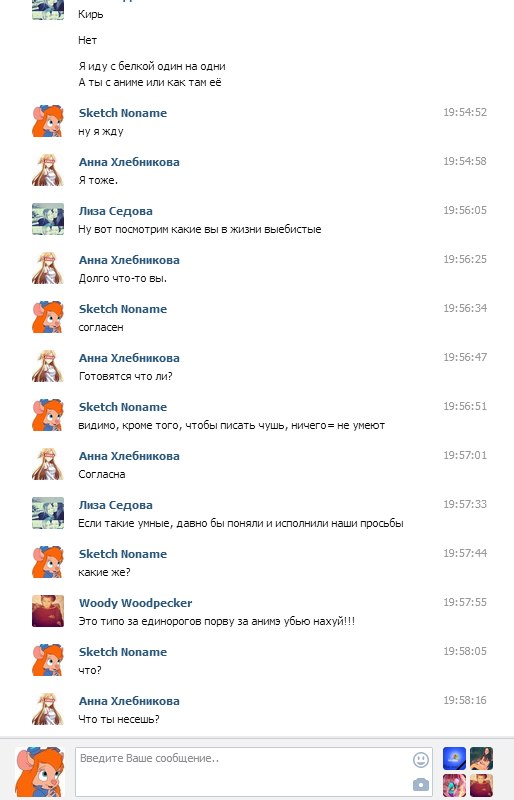This screenshot has width=514, height=800.
Task: Click Sketch Noname's avatar next to 'согласен'
Action: (x=48, y=317)
